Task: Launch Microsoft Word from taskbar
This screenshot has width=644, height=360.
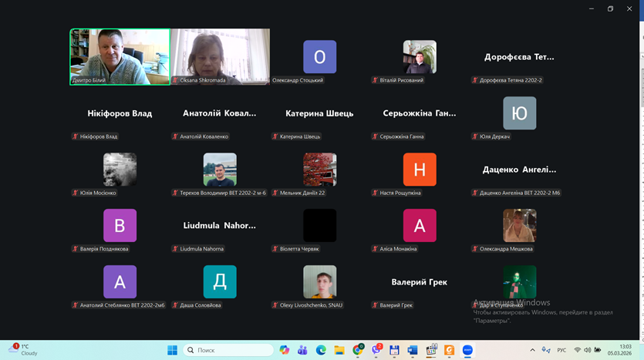Action: (413, 350)
